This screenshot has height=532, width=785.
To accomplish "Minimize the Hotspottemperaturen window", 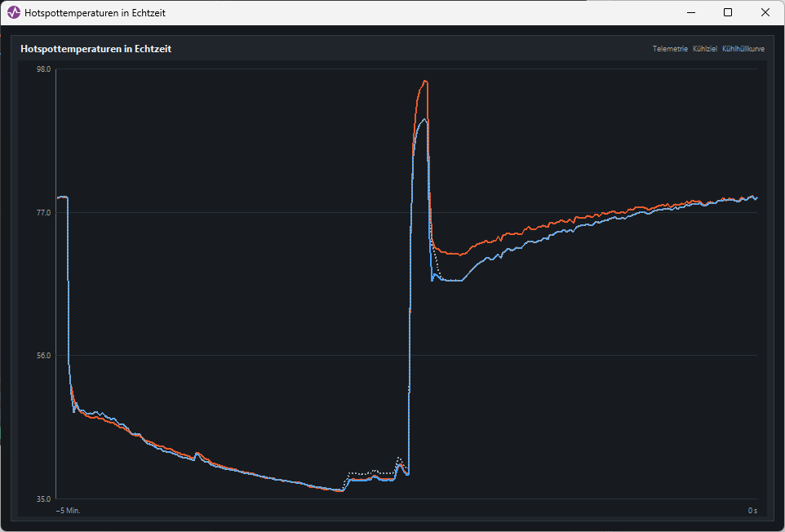I will point(691,12).
